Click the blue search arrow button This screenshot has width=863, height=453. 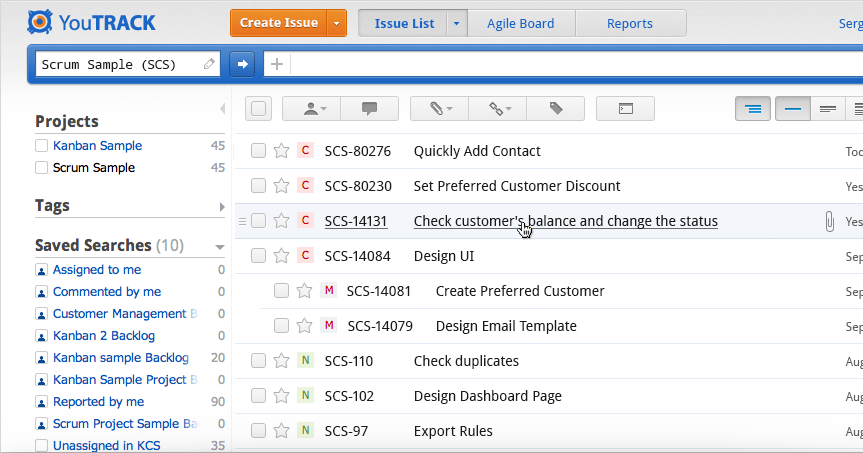242,64
